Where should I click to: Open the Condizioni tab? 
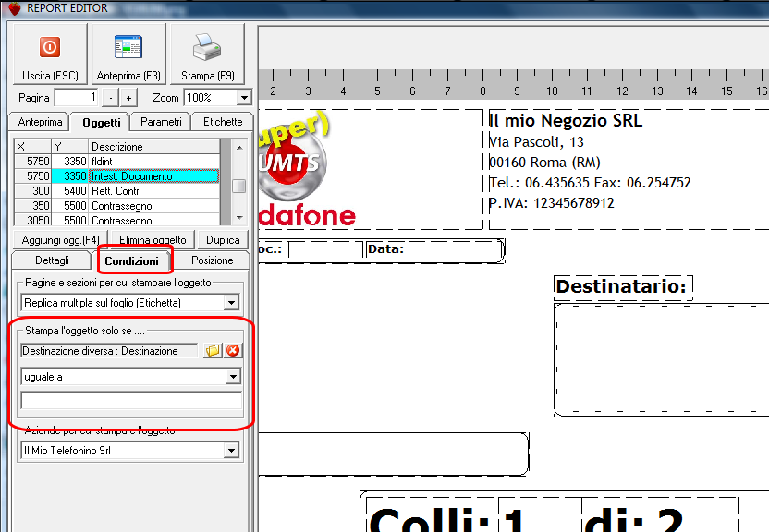[132, 261]
